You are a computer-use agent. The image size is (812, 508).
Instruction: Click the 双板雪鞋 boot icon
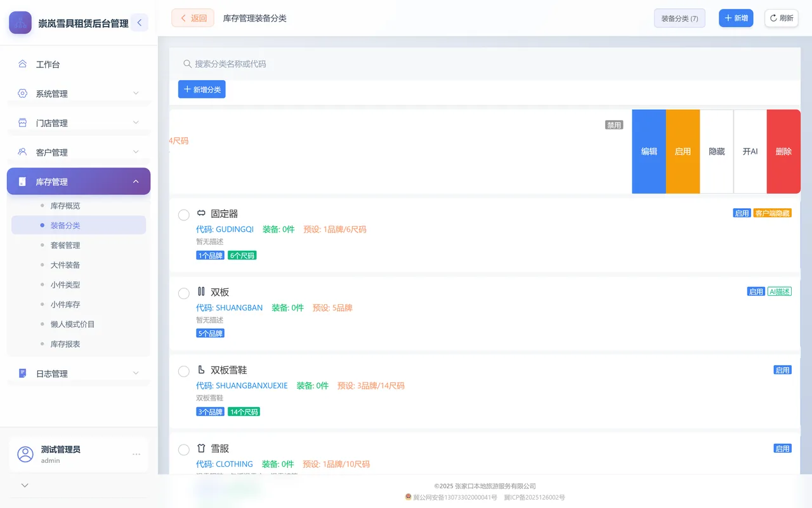[202, 370]
